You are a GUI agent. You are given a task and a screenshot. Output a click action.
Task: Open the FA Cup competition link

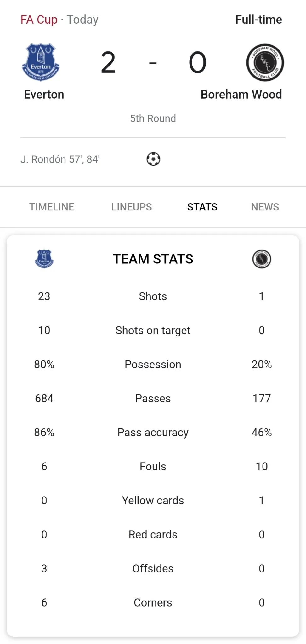click(x=39, y=20)
